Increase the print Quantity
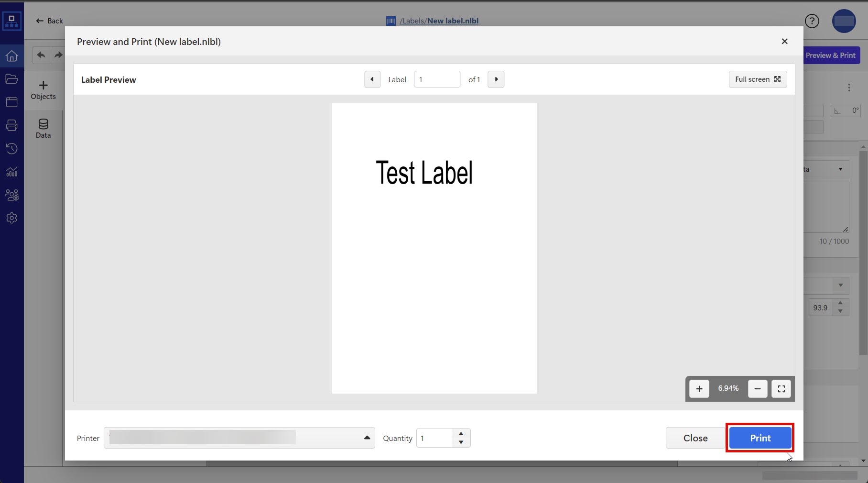The width and height of the screenshot is (868, 483). point(461,434)
